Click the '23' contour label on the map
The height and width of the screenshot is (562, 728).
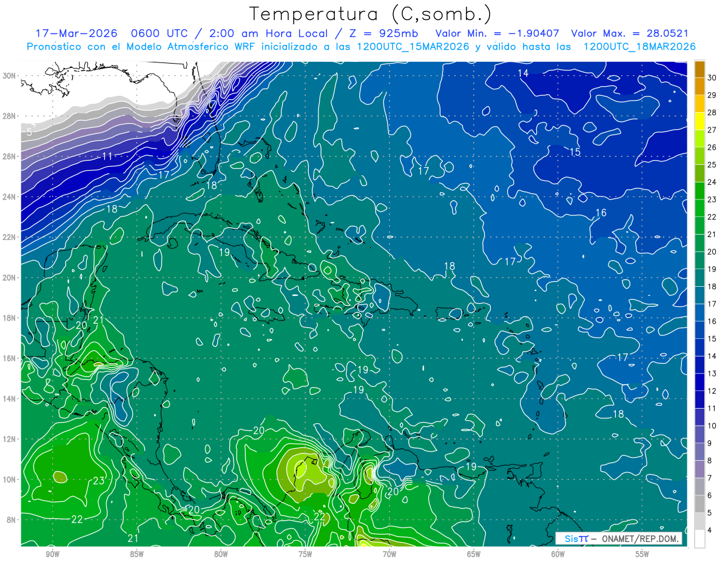click(98, 481)
